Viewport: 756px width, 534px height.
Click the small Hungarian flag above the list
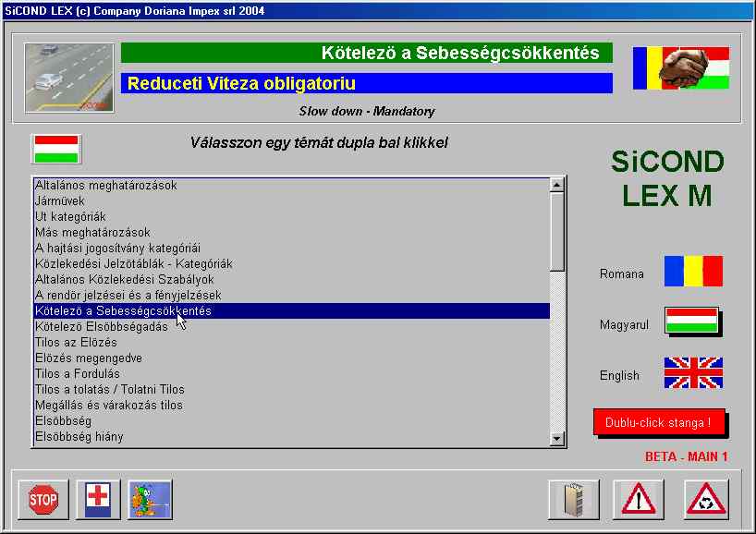coord(56,149)
